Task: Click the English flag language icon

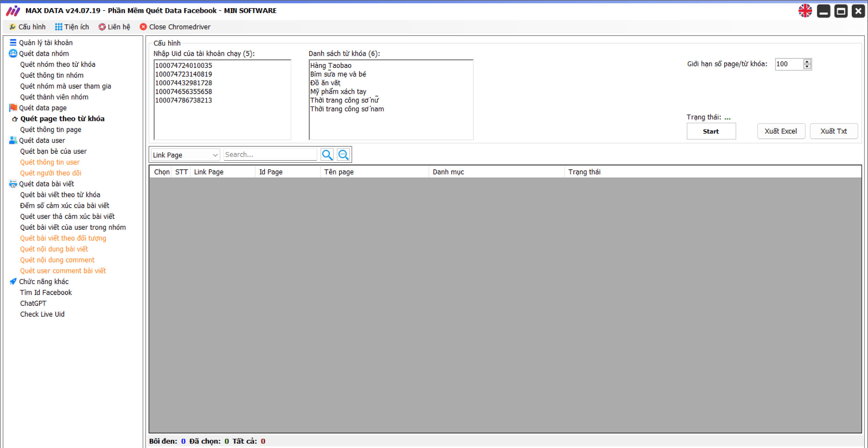Action: tap(806, 10)
